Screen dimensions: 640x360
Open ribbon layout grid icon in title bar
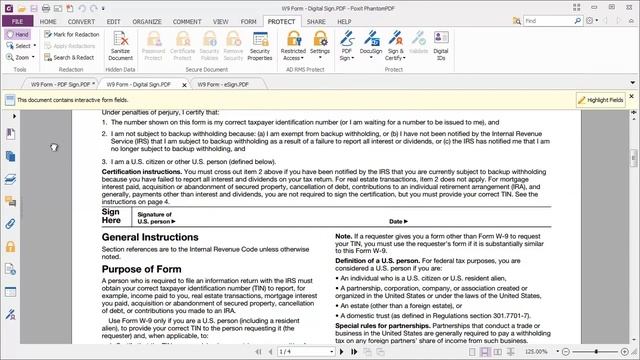576,7
